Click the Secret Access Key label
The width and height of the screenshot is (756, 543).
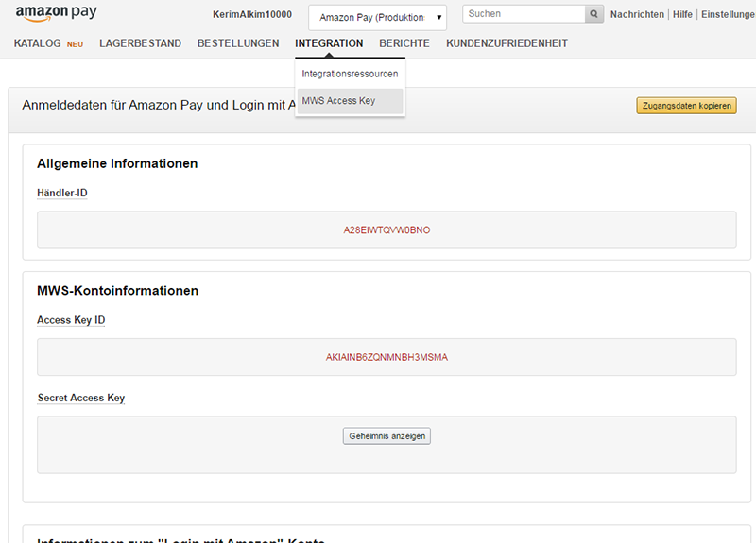pyautogui.click(x=81, y=398)
